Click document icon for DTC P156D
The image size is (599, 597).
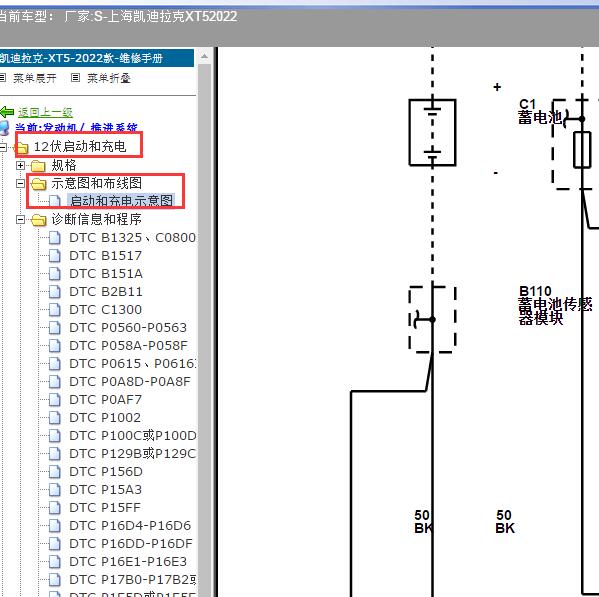(55, 472)
